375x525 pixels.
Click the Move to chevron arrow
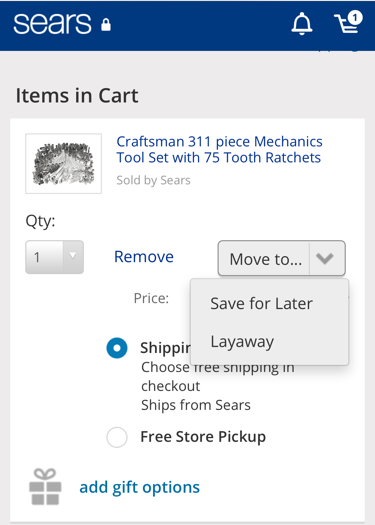[x=325, y=258]
